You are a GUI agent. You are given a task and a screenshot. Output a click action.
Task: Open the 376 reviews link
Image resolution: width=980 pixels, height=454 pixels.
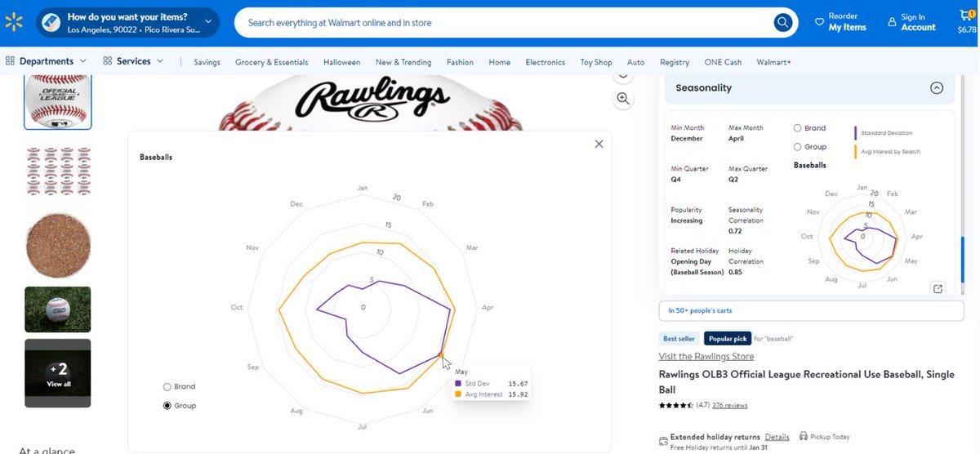(x=729, y=405)
